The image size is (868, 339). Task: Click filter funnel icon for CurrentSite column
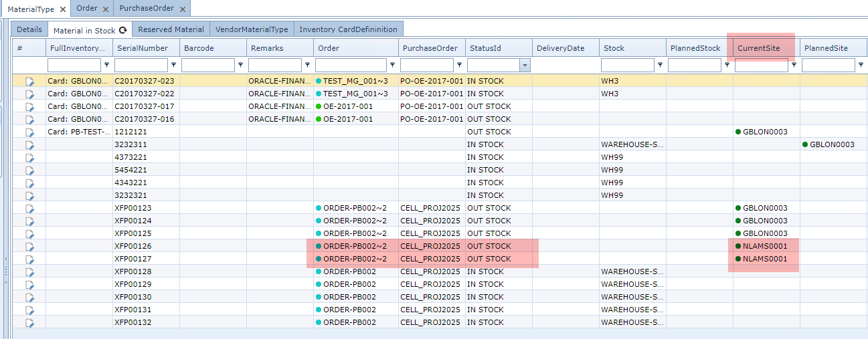point(794,65)
